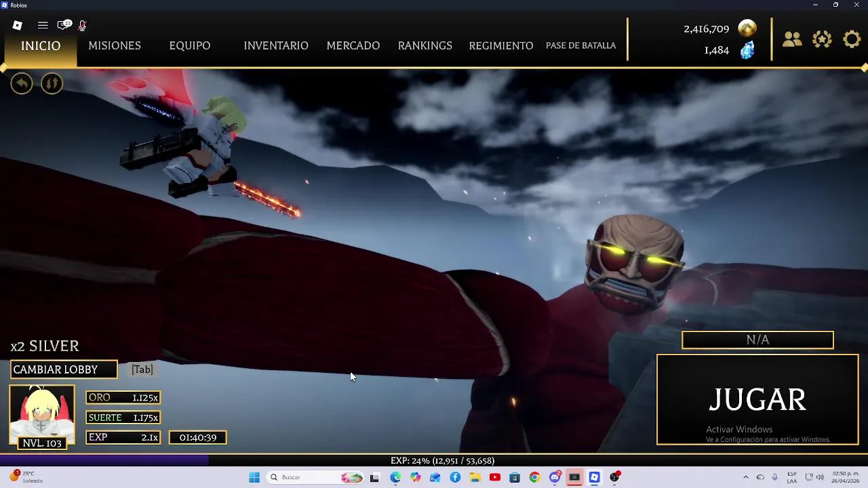Click the NVL. 103 level label
Viewport: 868px width, 488px height.
[42, 443]
